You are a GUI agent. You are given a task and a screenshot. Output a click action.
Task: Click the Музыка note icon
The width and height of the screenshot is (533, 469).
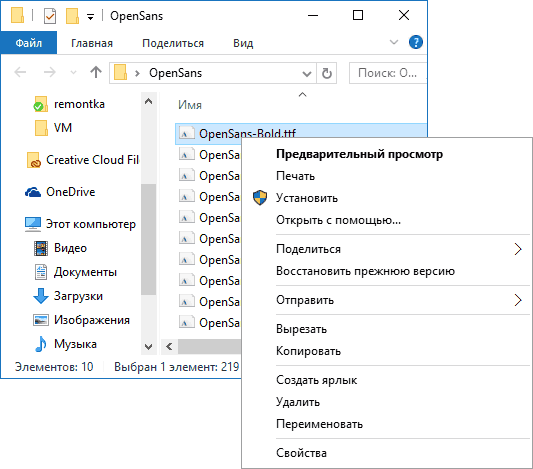41,344
